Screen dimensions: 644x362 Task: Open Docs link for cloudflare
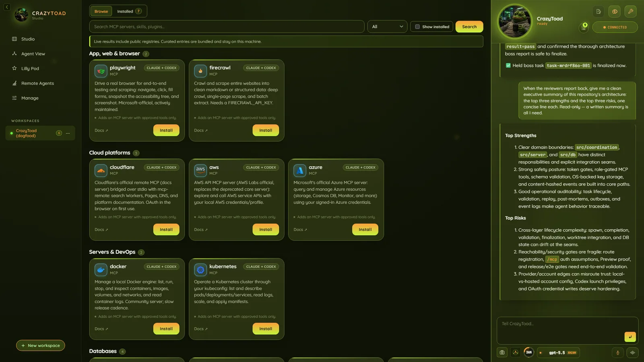click(x=101, y=230)
